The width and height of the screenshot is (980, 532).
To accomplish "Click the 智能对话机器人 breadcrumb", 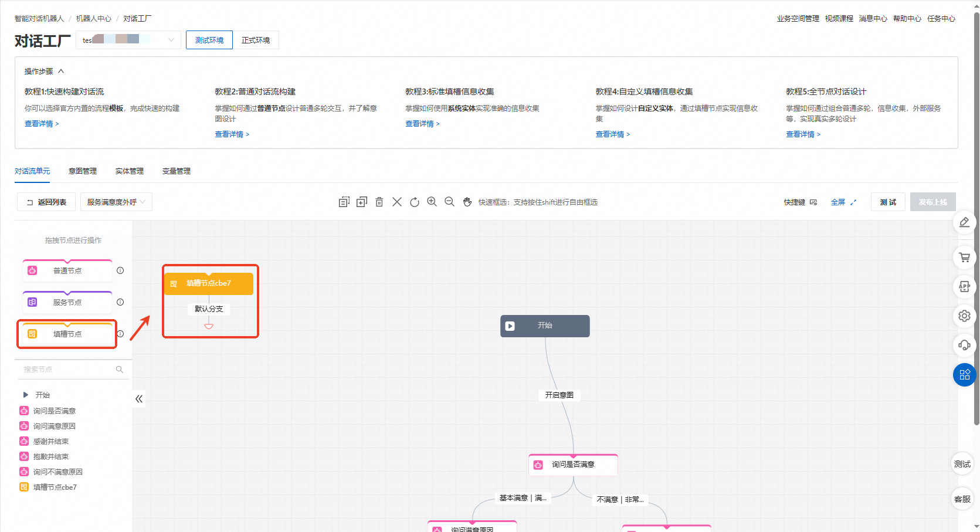I will 39,19.
